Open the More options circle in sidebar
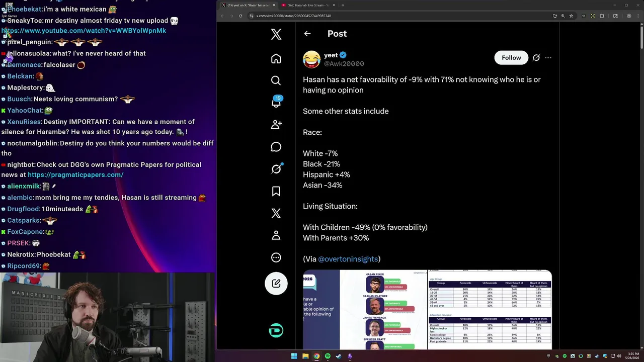The width and height of the screenshot is (644, 362). pos(276,257)
